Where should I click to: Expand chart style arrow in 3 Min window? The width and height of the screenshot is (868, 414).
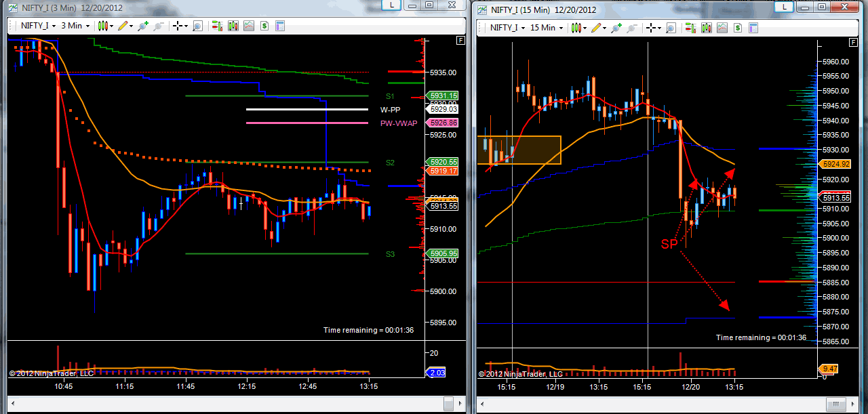point(112,26)
